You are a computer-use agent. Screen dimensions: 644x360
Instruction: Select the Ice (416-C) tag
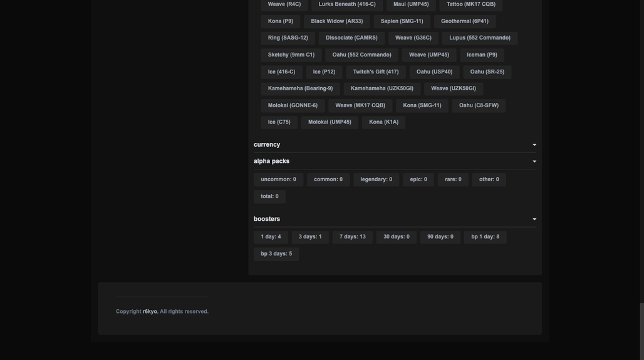pyautogui.click(x=281, y=72)
